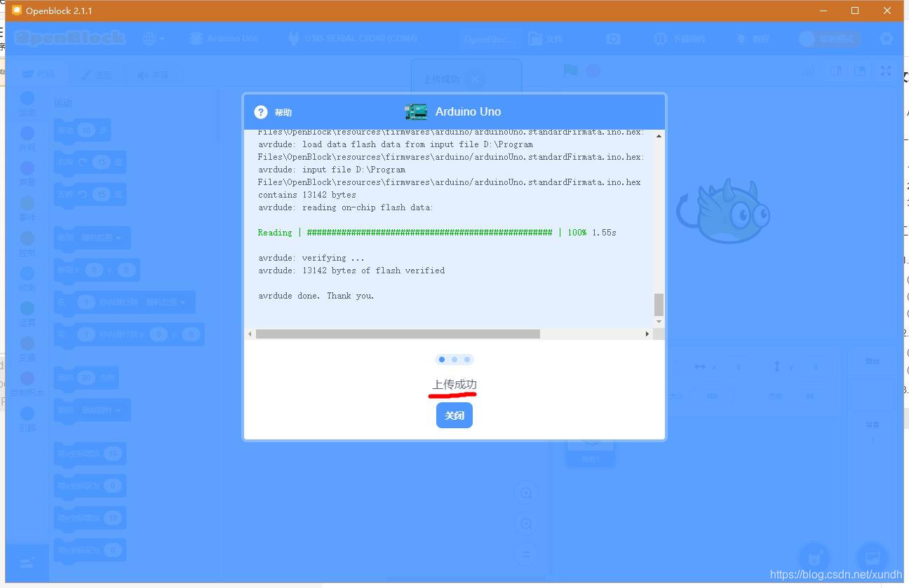Open the settings gear icon
909x588 pixels.
(887, 39)
